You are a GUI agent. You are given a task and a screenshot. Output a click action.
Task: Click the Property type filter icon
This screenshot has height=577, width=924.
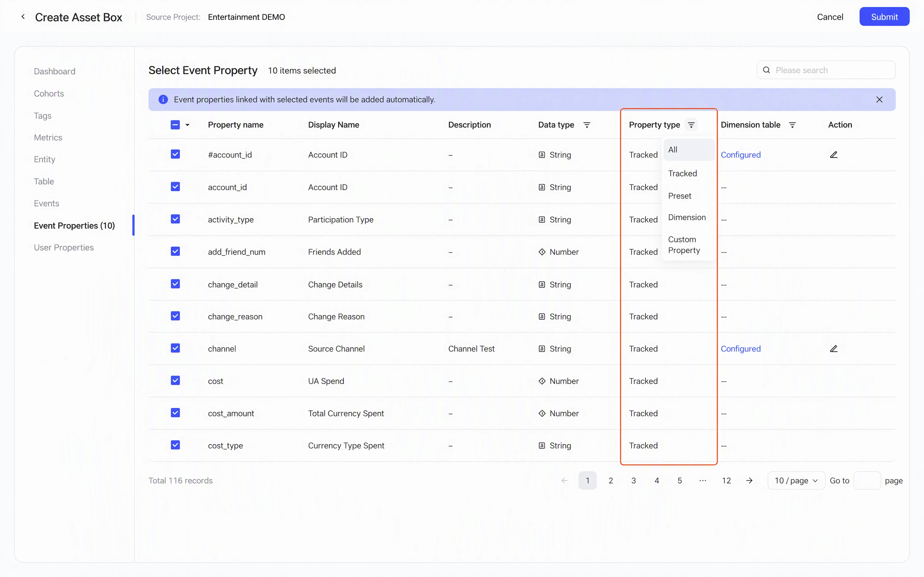click(x=691, y=125)
